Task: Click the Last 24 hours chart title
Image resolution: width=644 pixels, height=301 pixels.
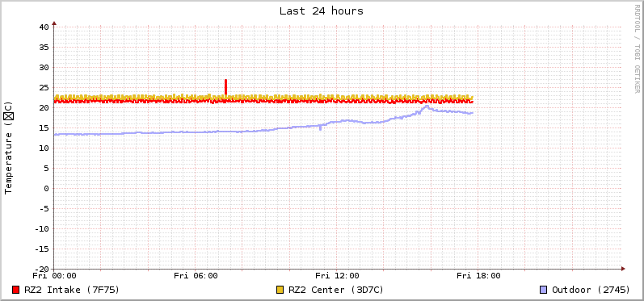Action: [x=321, y=11]
